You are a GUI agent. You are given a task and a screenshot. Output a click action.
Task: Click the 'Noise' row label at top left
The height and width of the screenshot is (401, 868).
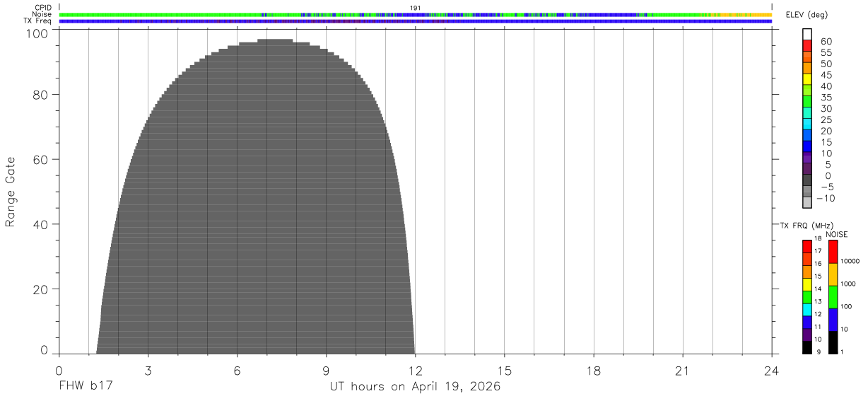point(43,14)
